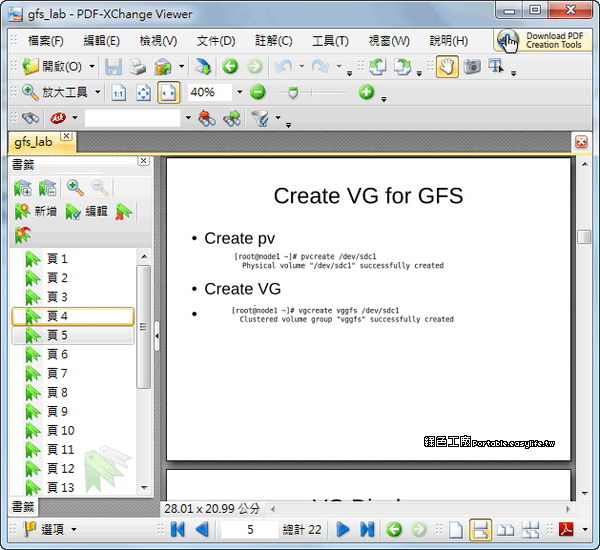Click the binoculars search icon
Image resolution: width=600 pixels, height=550 pixels.
(x=30, y=118)
